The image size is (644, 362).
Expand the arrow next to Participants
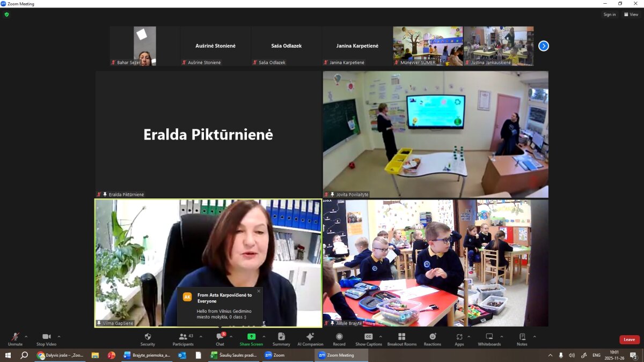(201, 337)
